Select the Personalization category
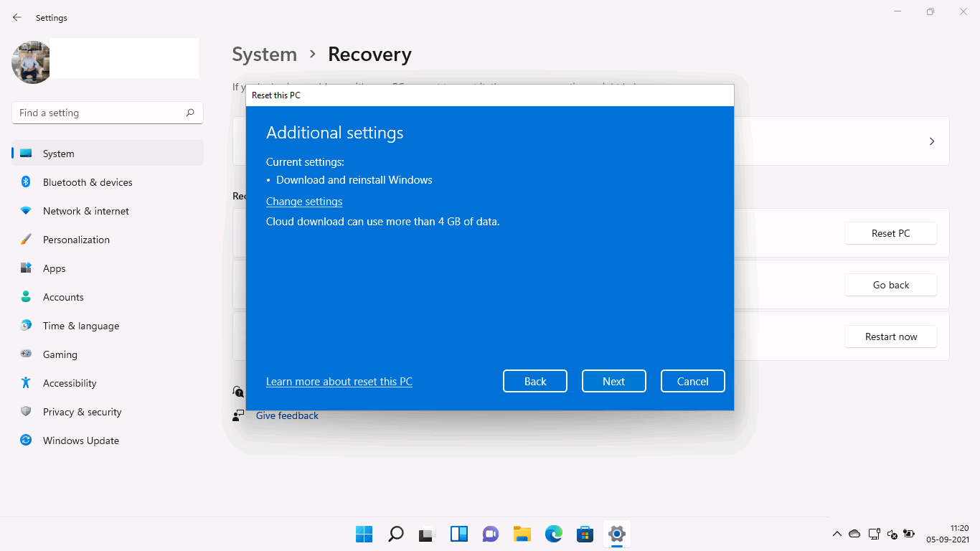This screenshot has width=980, height=551. click(x=108, y=240)
